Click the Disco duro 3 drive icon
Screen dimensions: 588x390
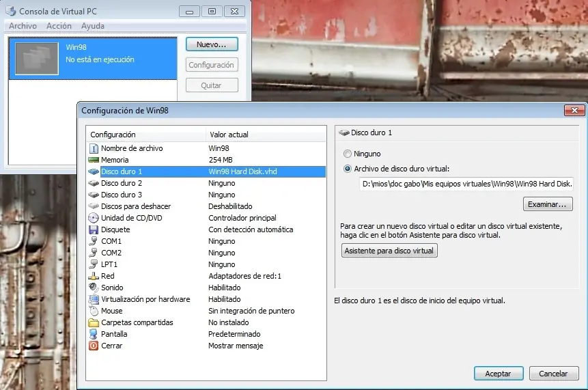coord(94,195)
